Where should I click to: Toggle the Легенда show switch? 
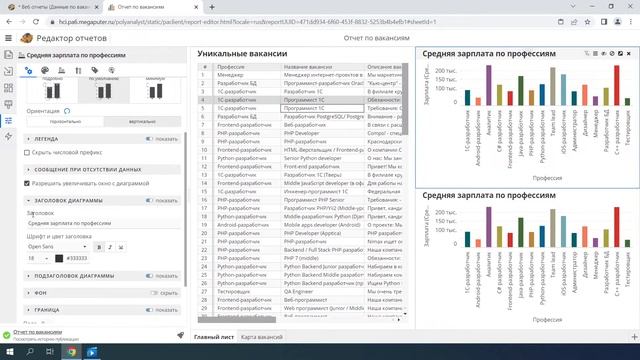pos(149,139)
